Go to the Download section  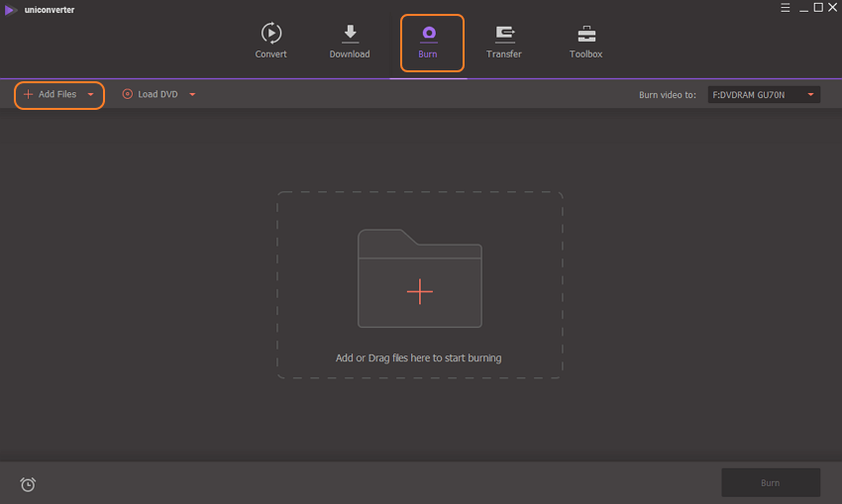pos(349,34)
